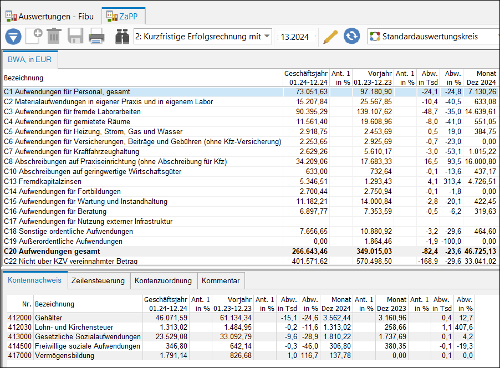This screenshot has width=500, height=368.
Task: Select row C7 Aufwendungen für Kraftfahrzeughaltung
Action: (250, 152)
